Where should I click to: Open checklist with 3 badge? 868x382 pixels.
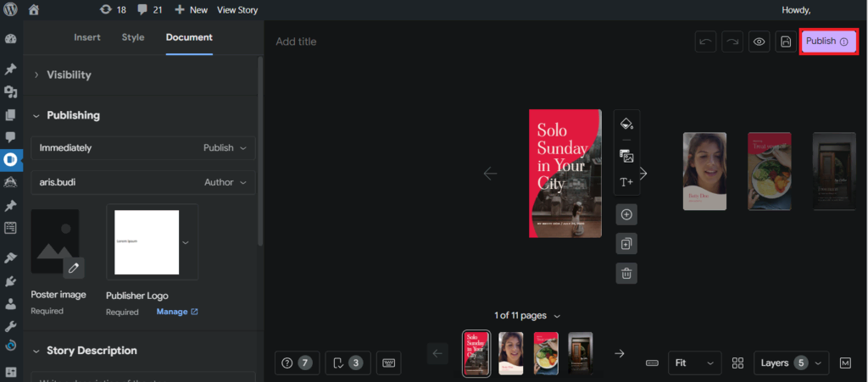click(x=348, y=363)
